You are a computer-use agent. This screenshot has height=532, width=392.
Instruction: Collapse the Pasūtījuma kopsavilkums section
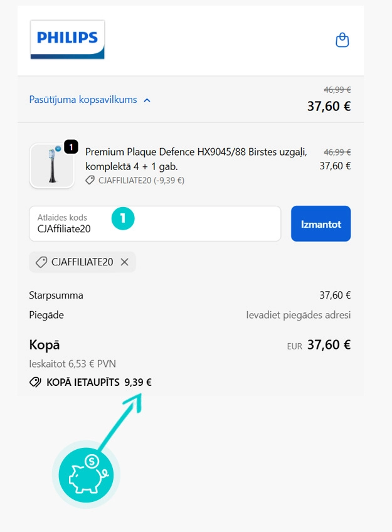83,100
